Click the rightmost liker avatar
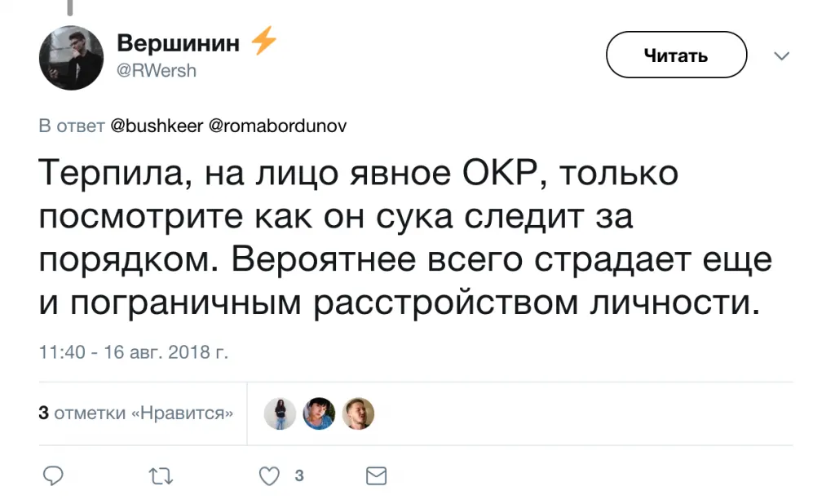The height and width of the screenshot is (504, 835). point(358,413)
